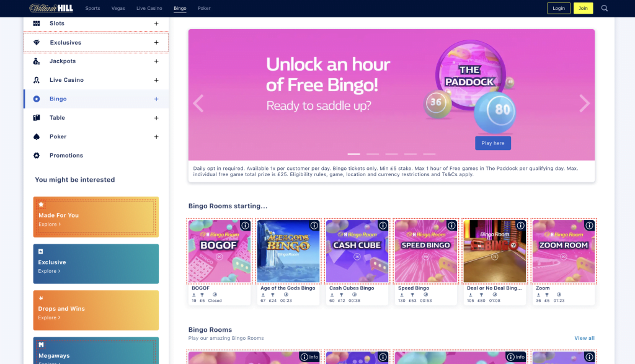Viewport: 635px width, 364px height.
Task: Expand the Poker section plus
Action: click(x=156, y=137)
